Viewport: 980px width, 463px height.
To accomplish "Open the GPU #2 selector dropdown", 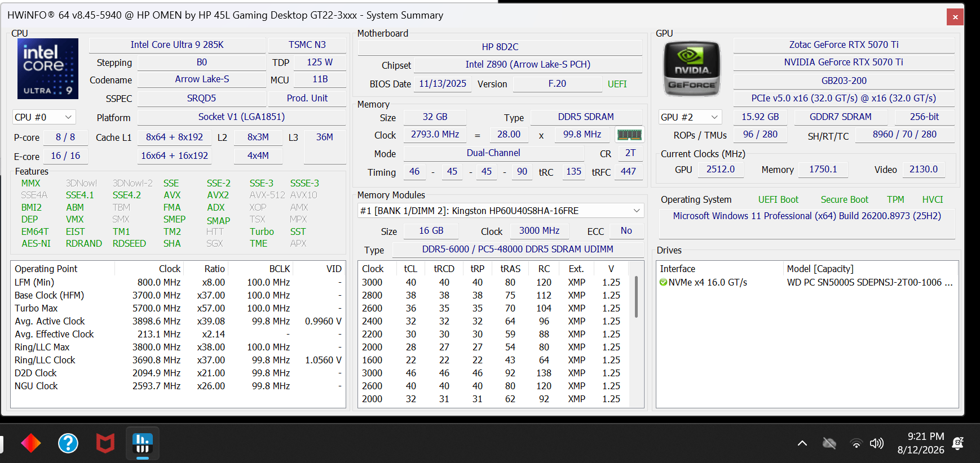I will (690, 117).
